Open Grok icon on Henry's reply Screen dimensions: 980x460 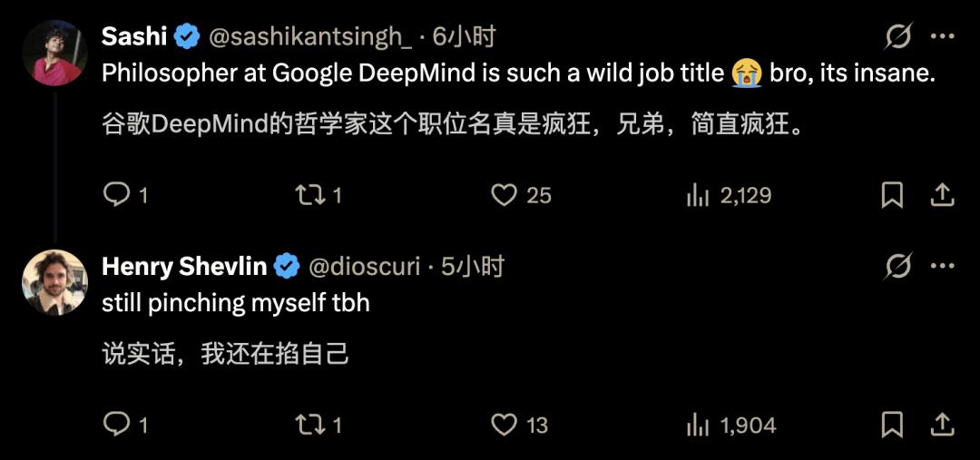click(x=898, y=267)
